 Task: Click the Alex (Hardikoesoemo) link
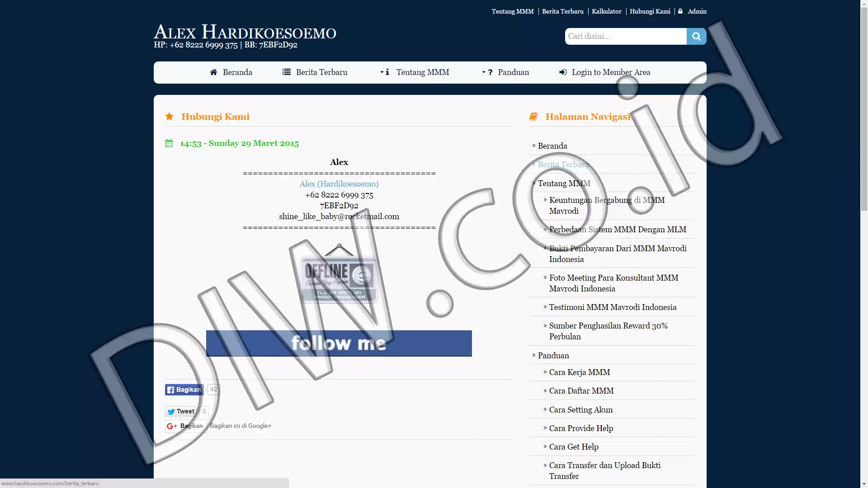339,184
